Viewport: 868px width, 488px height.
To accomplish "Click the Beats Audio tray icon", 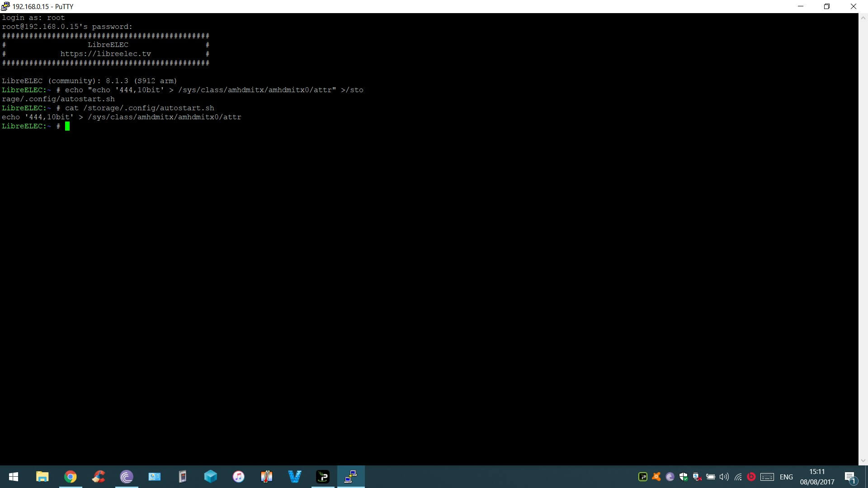I will [x=751, y=477].
